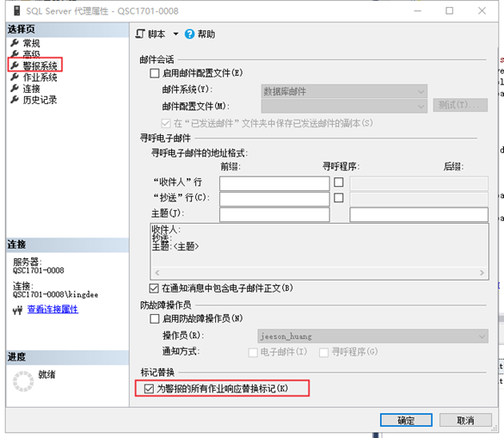Toggle 在通知消息中包含电子邮件正文 checkbox
Viewport: 504px width, 438px height.
[154, 288]
